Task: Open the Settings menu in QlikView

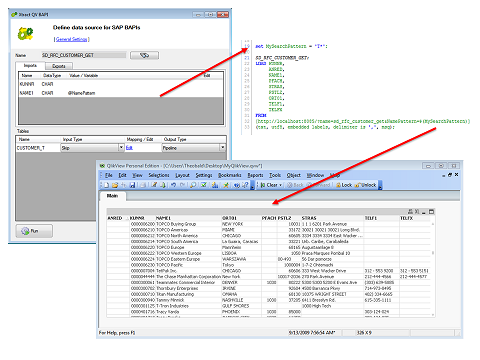Action: click(x=204, y=175)
